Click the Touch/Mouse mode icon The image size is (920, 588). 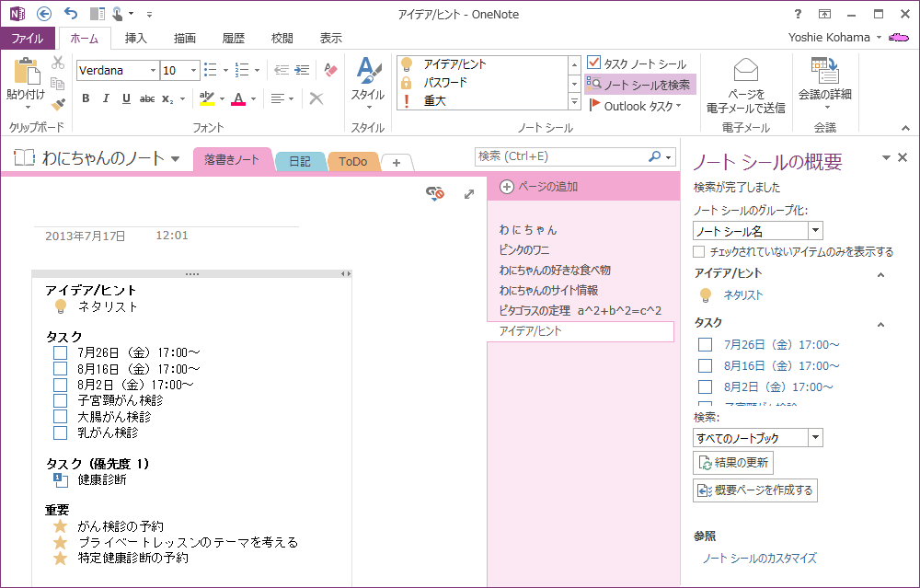tap(118, 14)
